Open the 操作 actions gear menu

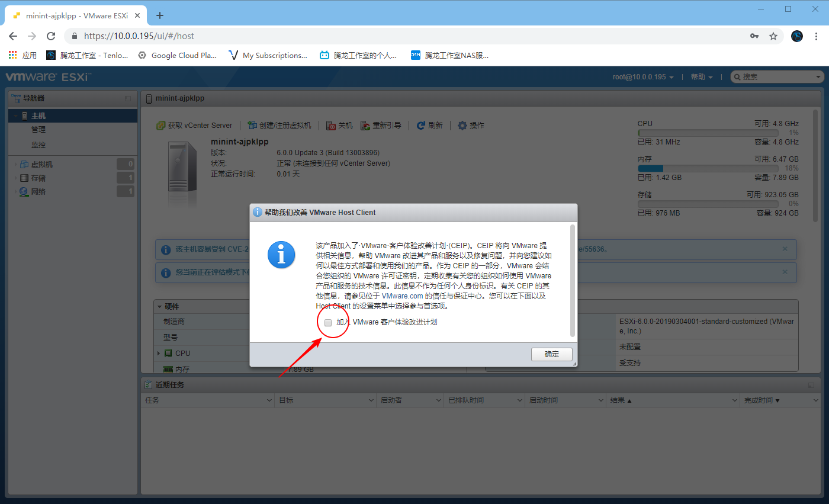(x=471, y=126)
